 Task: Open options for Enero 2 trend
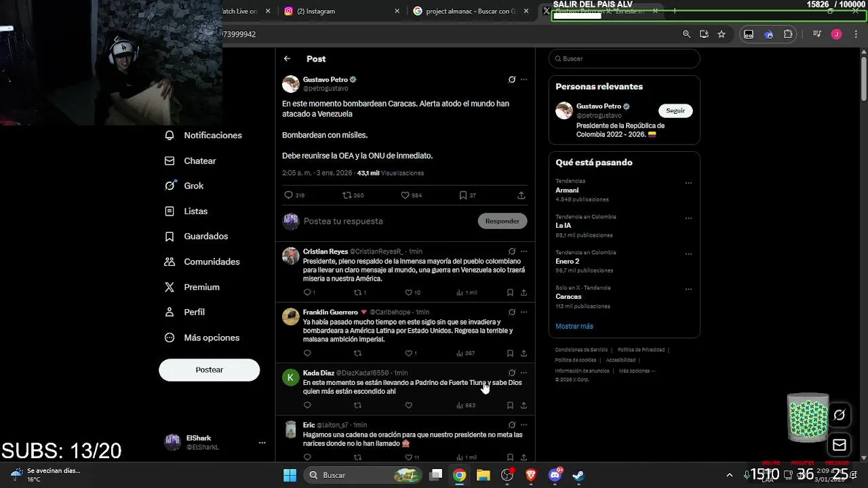coord(688,254)
